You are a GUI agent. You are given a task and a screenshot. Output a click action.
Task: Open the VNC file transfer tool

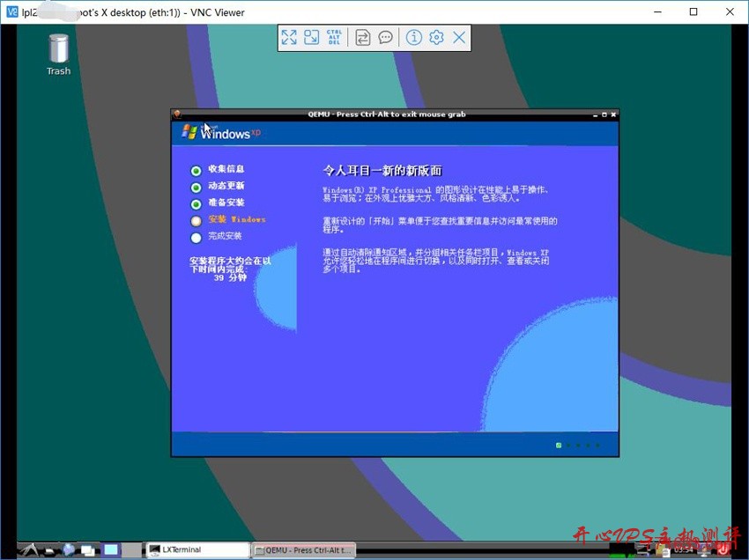click(362, 37)
